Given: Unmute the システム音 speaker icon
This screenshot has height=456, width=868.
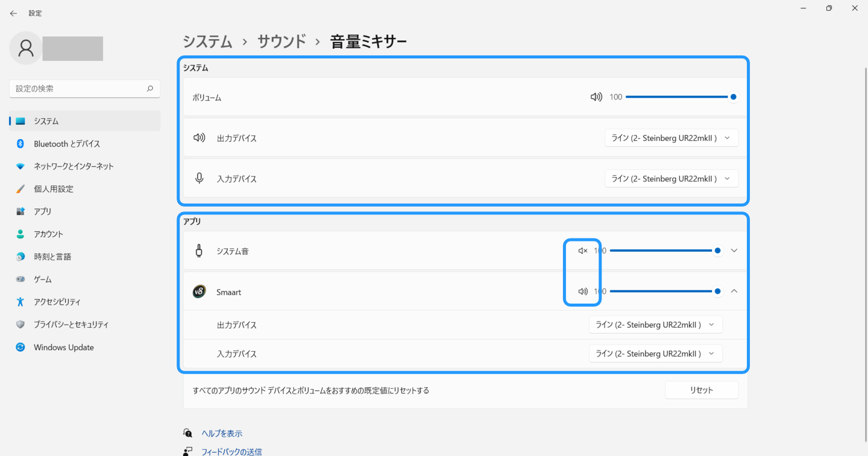Looking at the screenshot, I should (582, 251).
